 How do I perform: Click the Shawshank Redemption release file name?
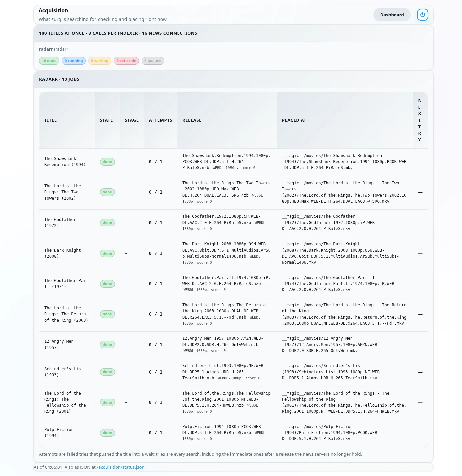(x=226, y=162)
